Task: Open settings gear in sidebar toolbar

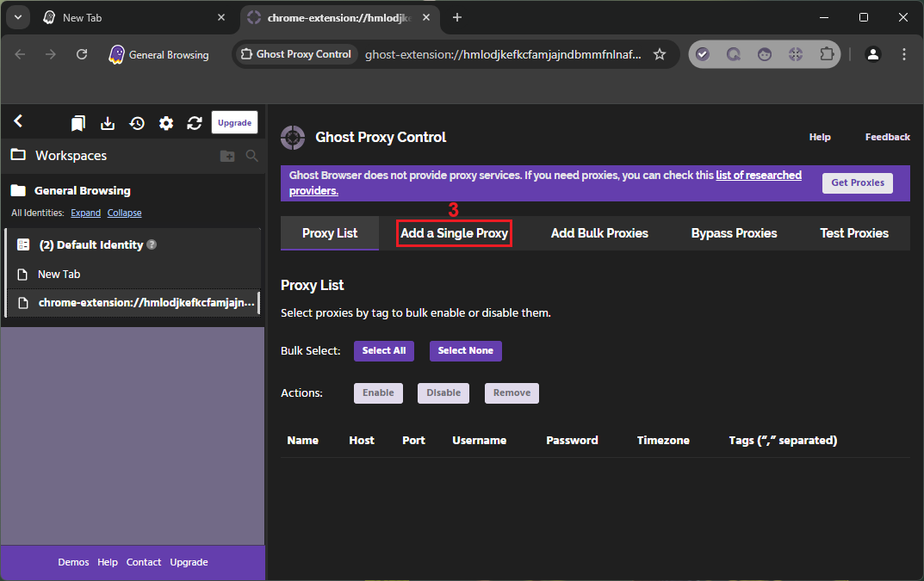Action: click(166, 123)
